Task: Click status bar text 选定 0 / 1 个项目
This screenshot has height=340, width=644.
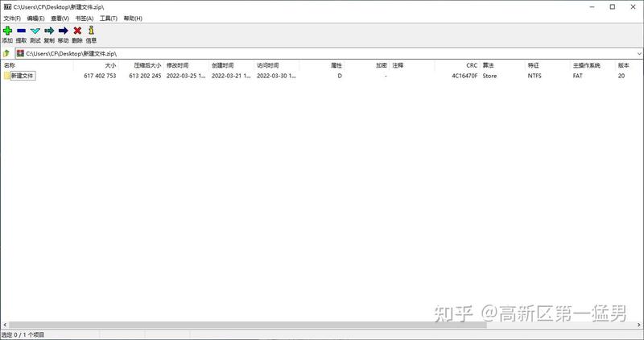Action: point(23,335)
